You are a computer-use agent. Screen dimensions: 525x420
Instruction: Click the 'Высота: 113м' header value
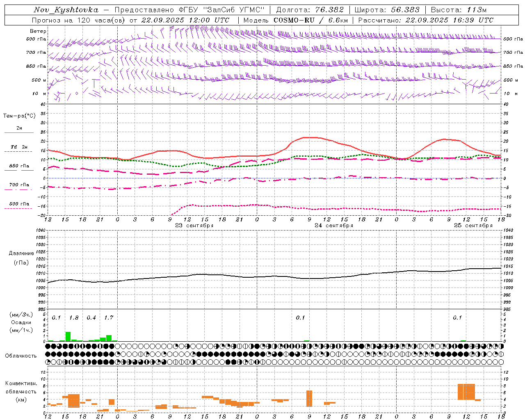pos(460,10)
